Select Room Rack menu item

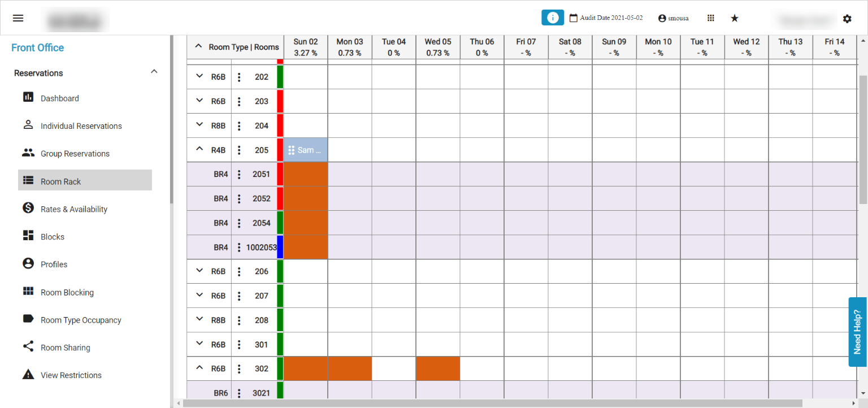pyautogui.click(x=85, y=181)
